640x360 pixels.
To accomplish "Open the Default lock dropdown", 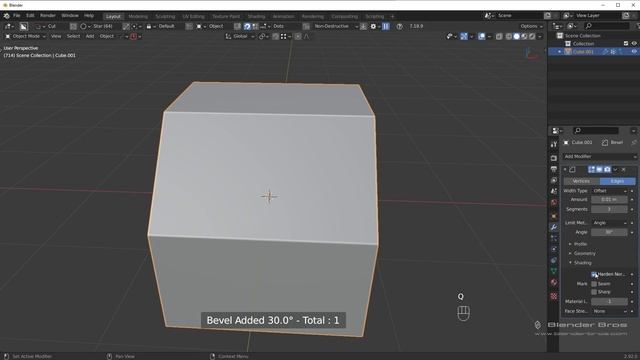I will pyautogui.click(x=160, y=26).
